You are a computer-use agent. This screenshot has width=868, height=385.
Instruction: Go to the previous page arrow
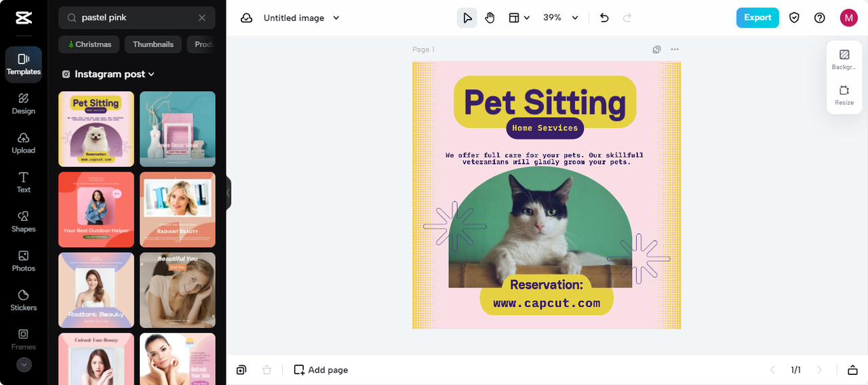click(x=772, y=370)
